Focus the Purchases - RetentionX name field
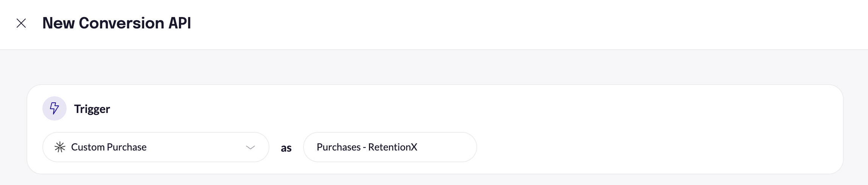 [390, 147]
